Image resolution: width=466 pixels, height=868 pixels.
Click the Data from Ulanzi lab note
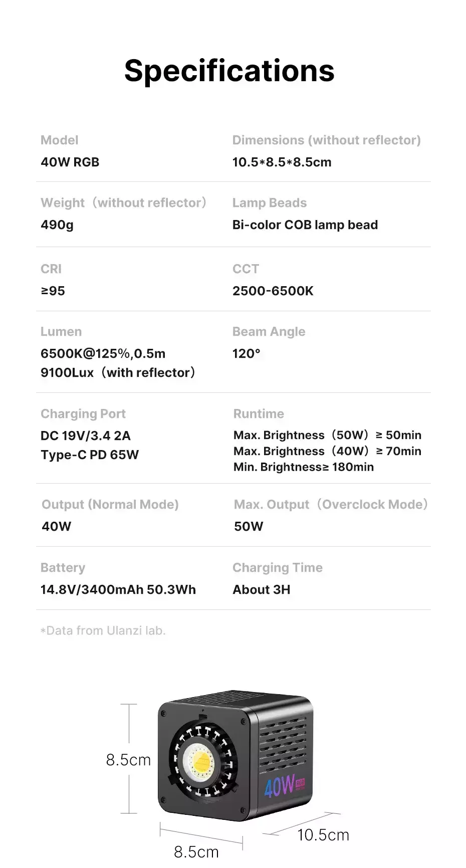point(103,630)
